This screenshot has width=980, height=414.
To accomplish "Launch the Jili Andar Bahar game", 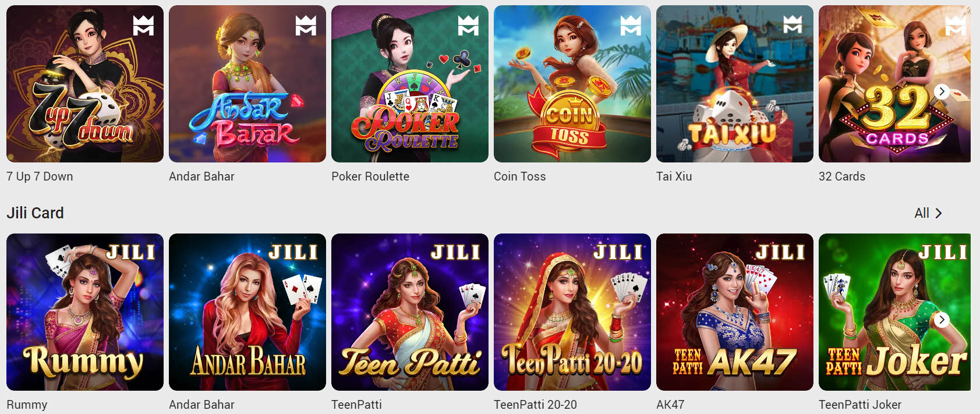I will (247, 312).
